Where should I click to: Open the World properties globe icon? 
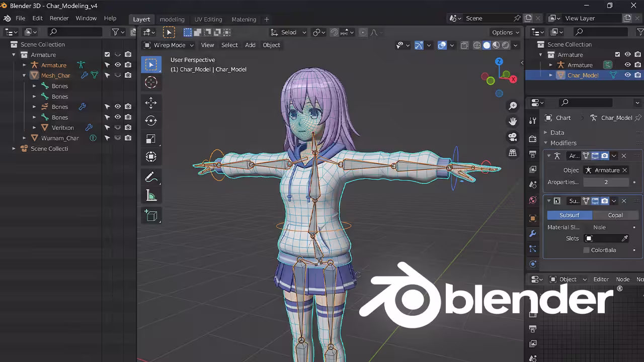click(x=533, y=200)
